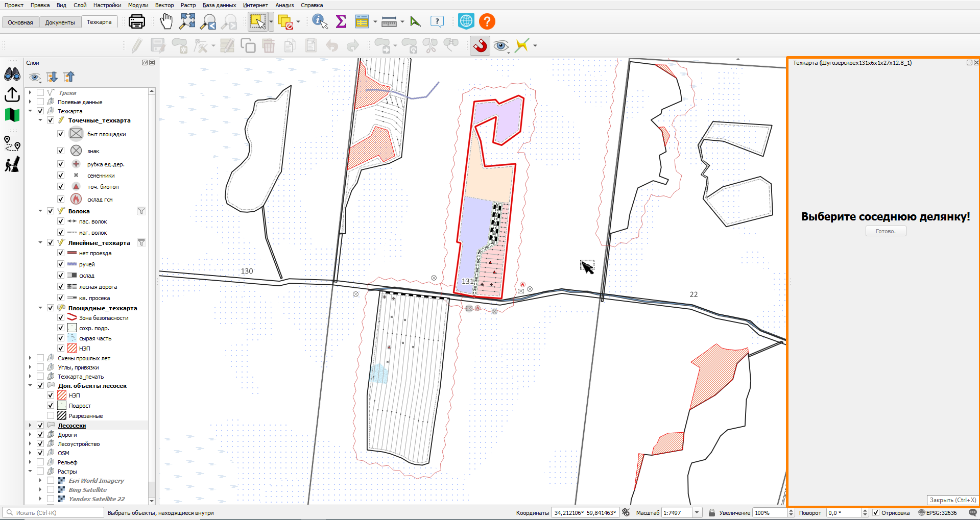
Task: Toggle the red magnet snapping icon
Action: pyautogui.click(x=480, y=45)
